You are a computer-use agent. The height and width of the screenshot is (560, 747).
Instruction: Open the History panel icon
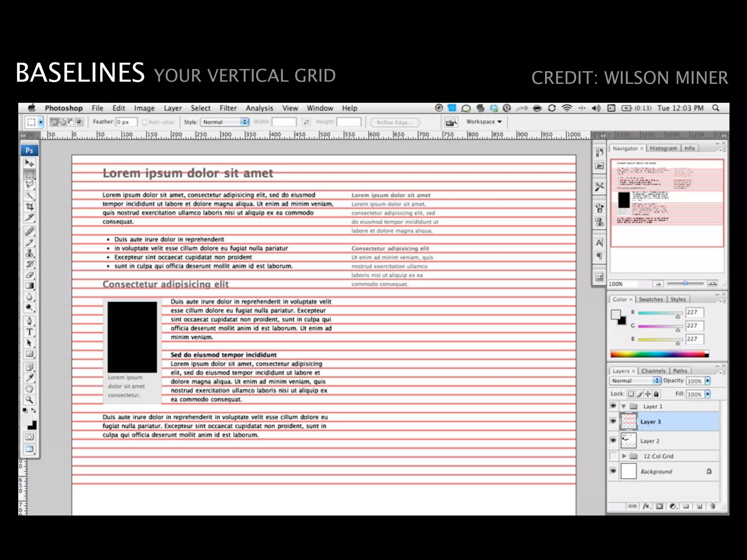(x=599, y=152)
